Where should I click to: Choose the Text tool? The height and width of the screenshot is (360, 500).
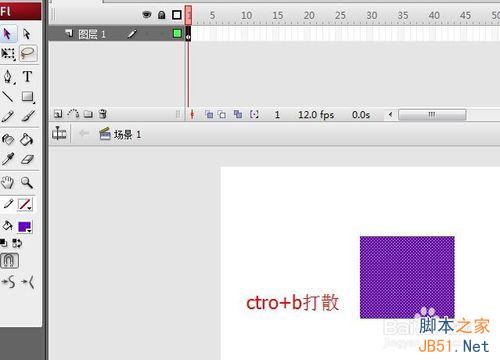(x=27, y=77)
